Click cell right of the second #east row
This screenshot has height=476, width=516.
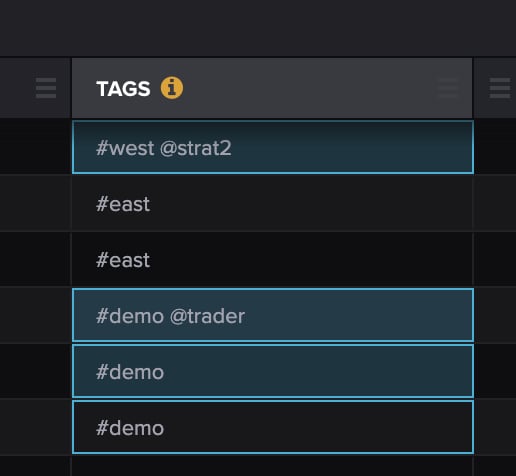[495, 259]
